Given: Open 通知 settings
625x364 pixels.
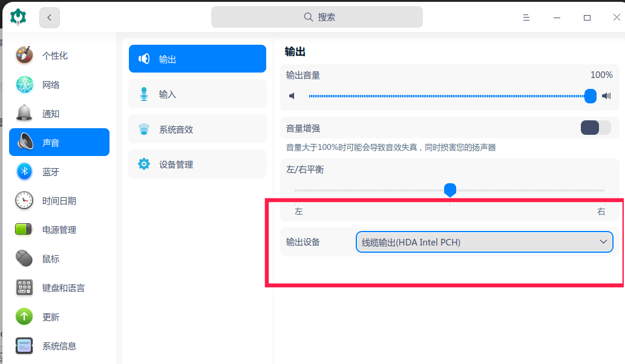Looking at the screenshot, I should 59,114.
